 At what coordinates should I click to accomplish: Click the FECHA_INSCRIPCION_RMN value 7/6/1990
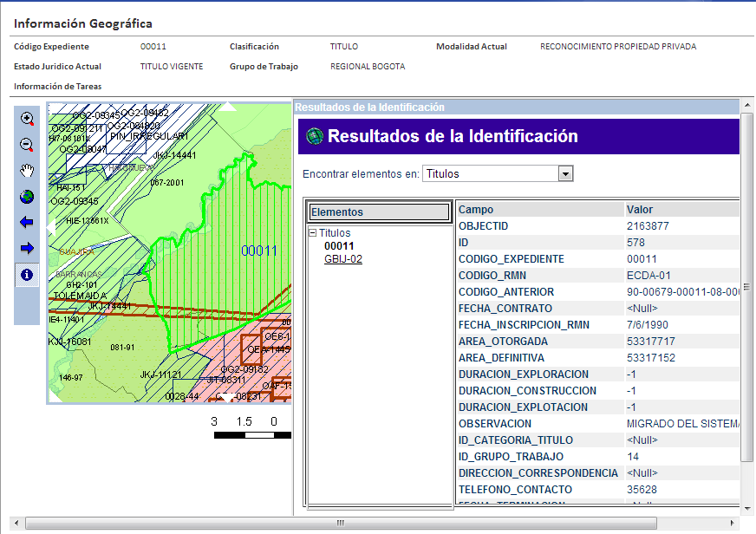647,325
